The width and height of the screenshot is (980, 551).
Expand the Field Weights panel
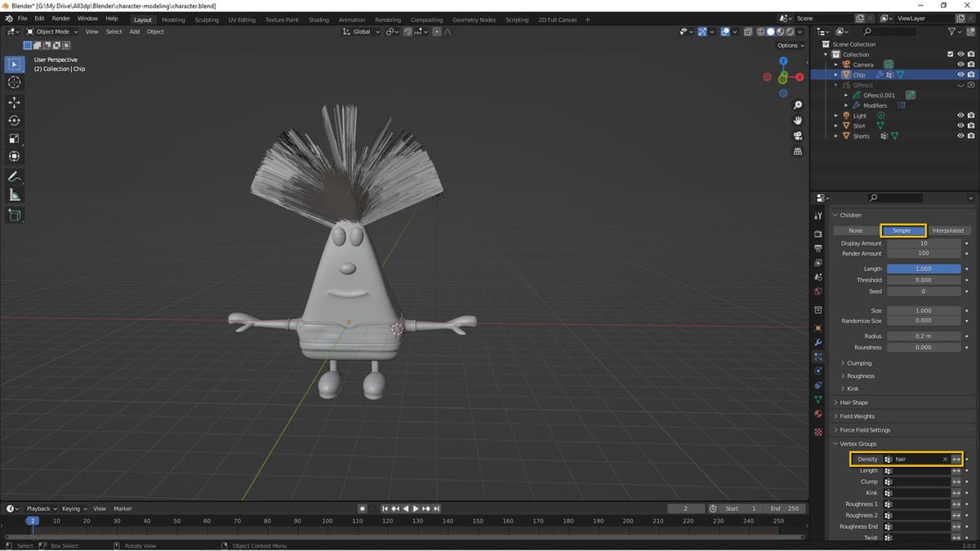[x=857, y=416]
